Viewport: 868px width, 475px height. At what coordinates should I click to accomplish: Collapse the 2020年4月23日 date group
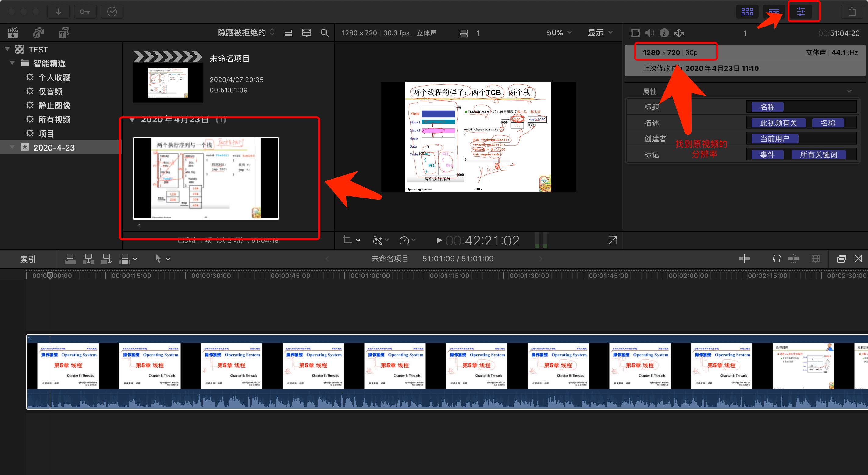pos(132,120)
